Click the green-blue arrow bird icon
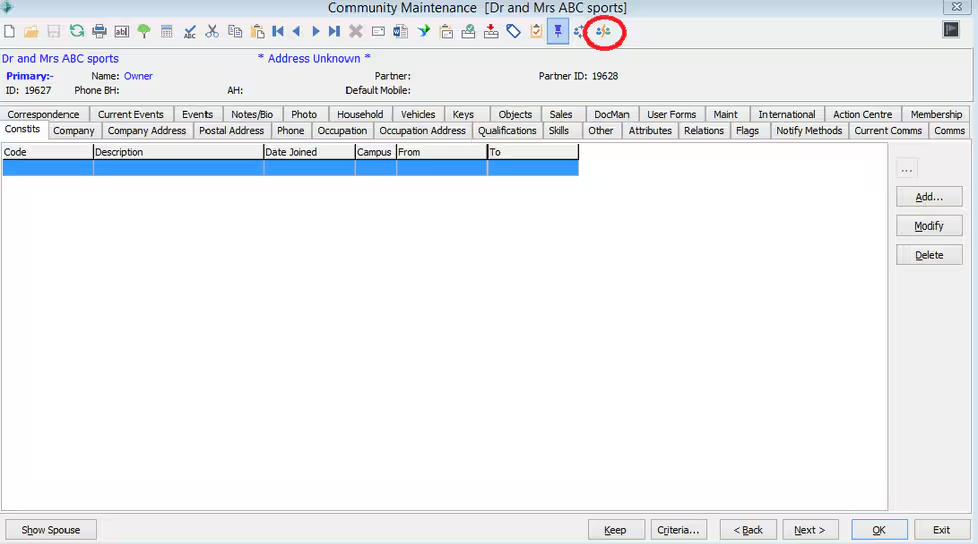 pos(424,31)
